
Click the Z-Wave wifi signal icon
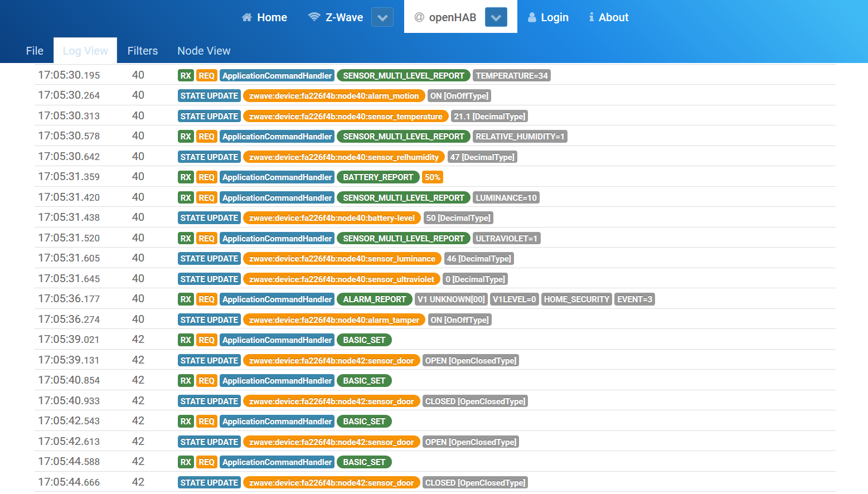[314, 17]
